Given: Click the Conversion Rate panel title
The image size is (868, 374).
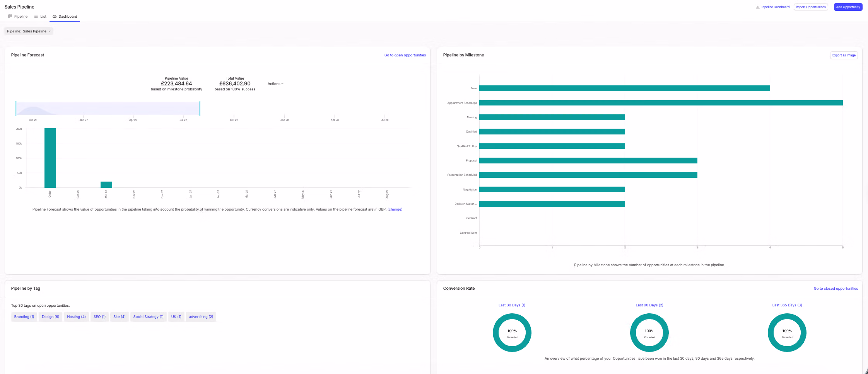Looking at the screenshot, I should (x=459, y=289).
